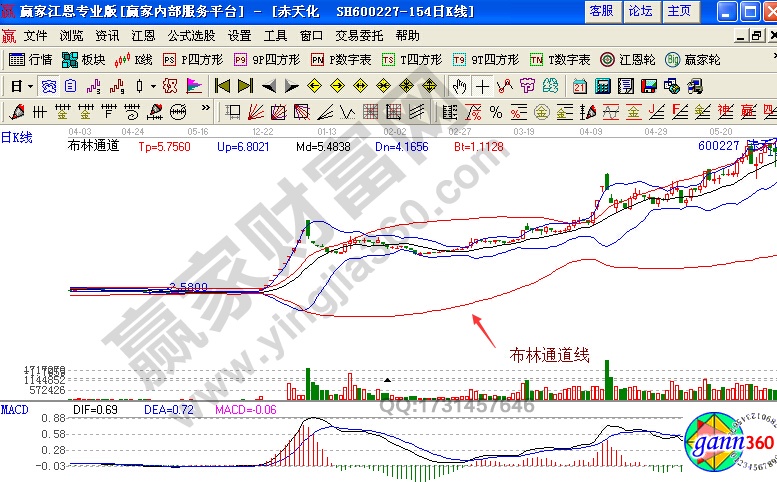Jump to first record arrow icon

pyautogui.click(x=222, y=86)
